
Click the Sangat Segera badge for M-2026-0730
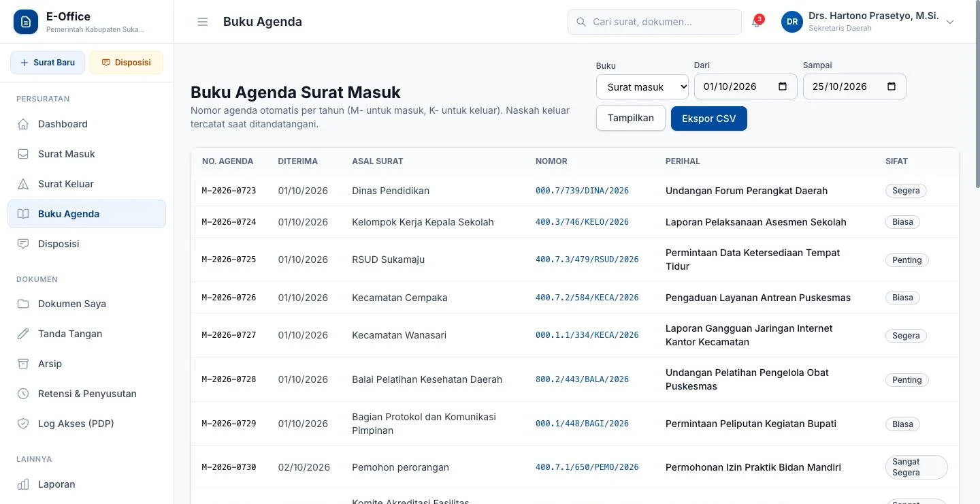(x=916, y=467)
